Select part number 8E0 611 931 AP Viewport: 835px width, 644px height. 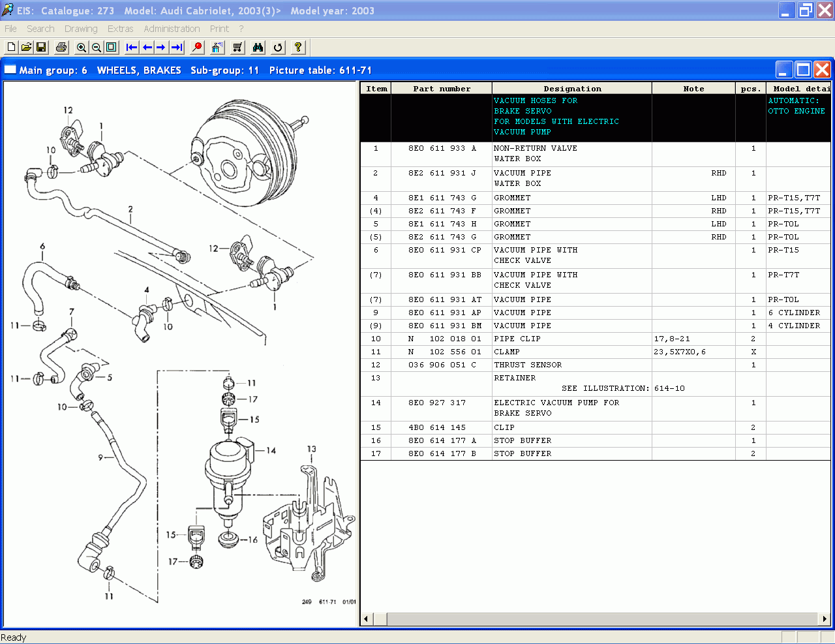[445, 313]
